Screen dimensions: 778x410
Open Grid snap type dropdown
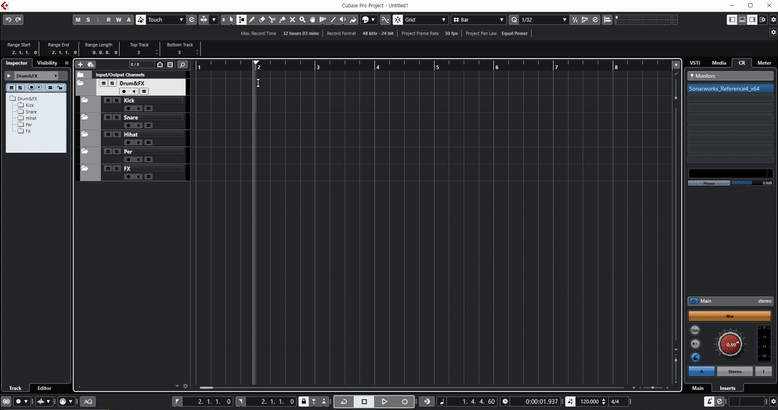(x=426, y=20)
